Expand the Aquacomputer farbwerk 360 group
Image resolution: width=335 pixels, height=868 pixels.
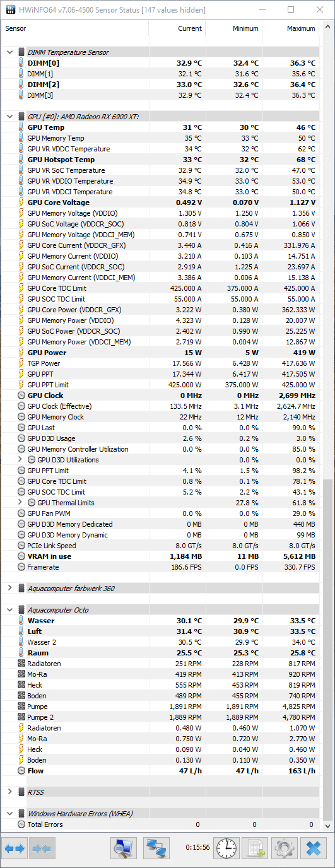click(10, 589)
